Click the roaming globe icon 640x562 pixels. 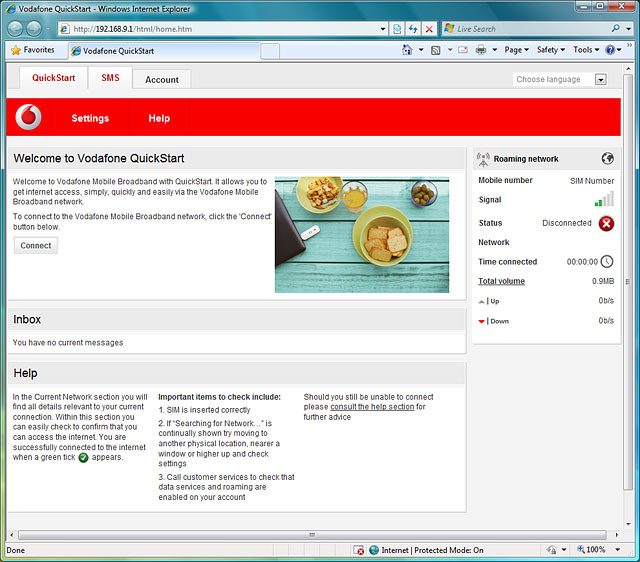607,158
